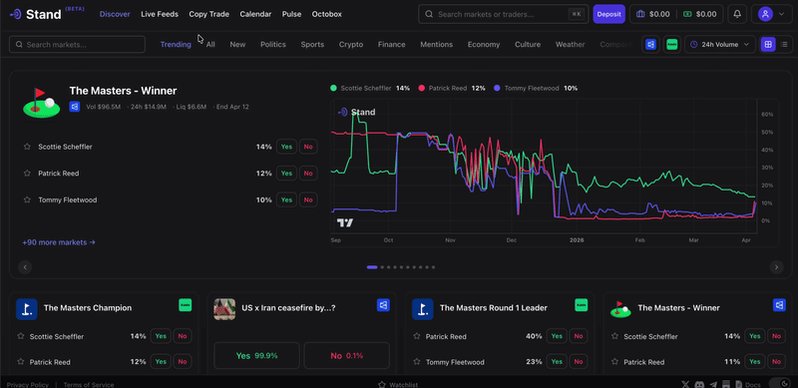Screen dimensions: 798x388
Task: Select the Weather category tab
Action: (570, 44)
